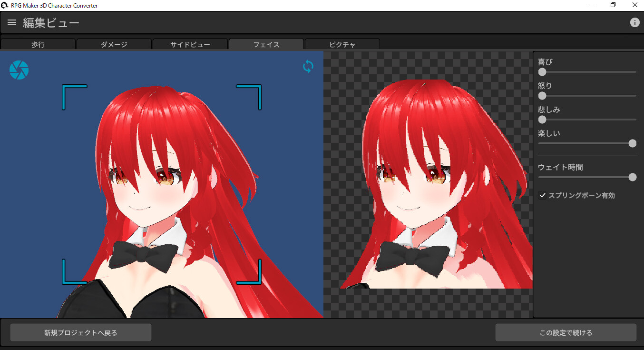Open the hamburger menu
The height and width of the screenshot is (350, 644).
click(11, 22)
